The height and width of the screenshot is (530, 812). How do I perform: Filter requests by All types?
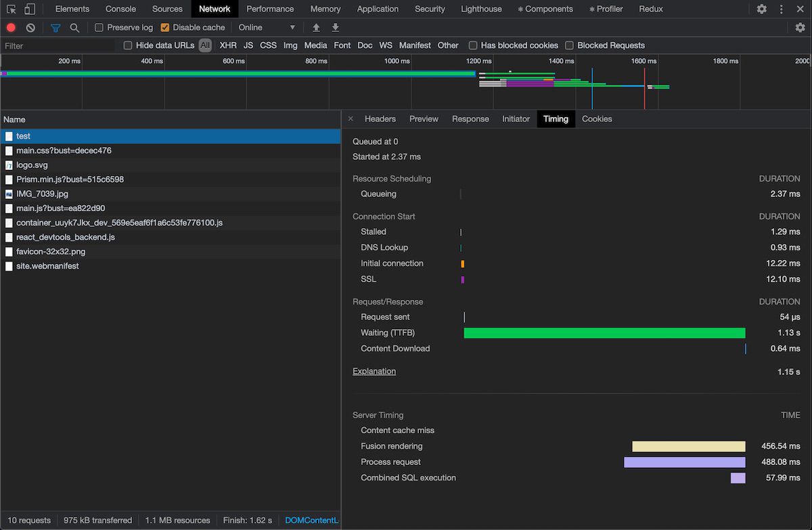[205, 45]
